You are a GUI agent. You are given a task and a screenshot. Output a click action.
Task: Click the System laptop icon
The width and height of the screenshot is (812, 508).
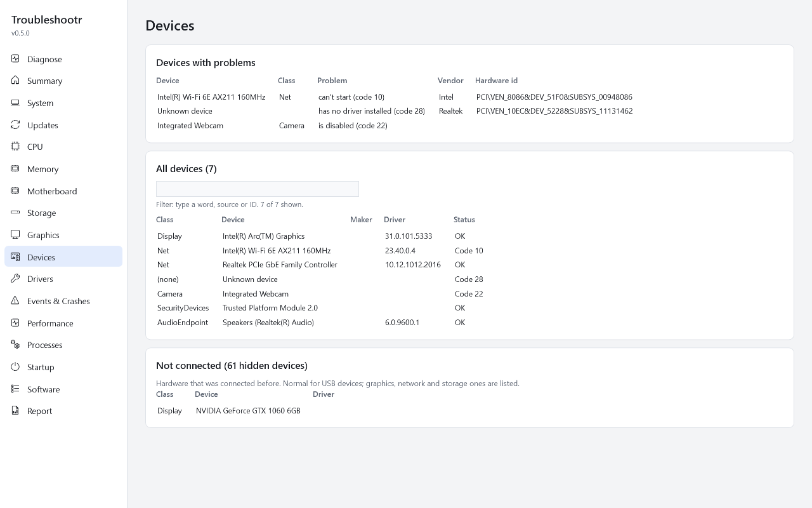pyautogui.click(x=15, y=102)
